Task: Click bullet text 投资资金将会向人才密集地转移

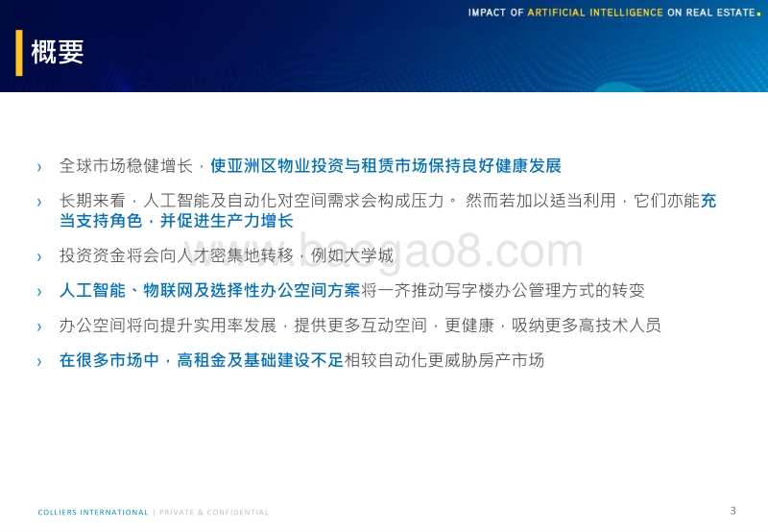Action: click(177, 255)
